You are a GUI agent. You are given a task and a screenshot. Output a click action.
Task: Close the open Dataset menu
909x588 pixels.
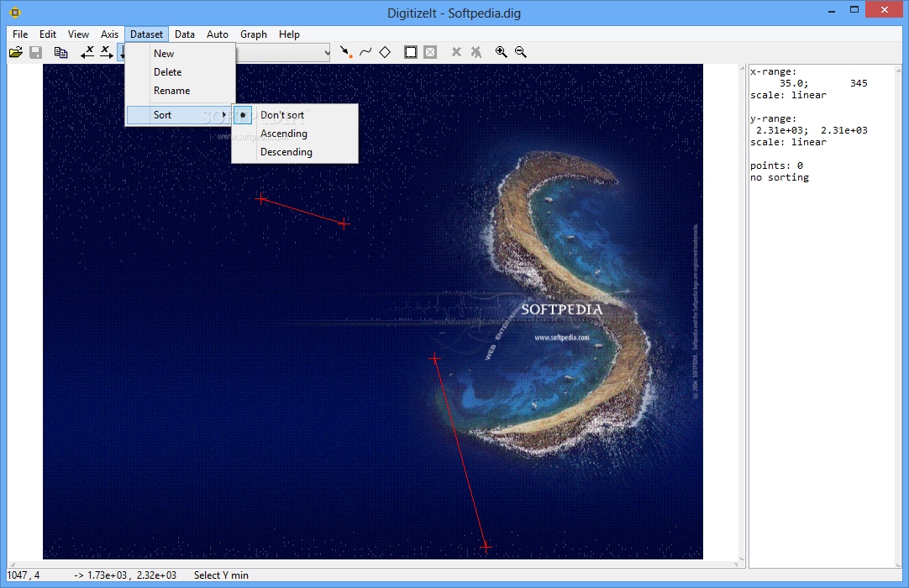146,34
